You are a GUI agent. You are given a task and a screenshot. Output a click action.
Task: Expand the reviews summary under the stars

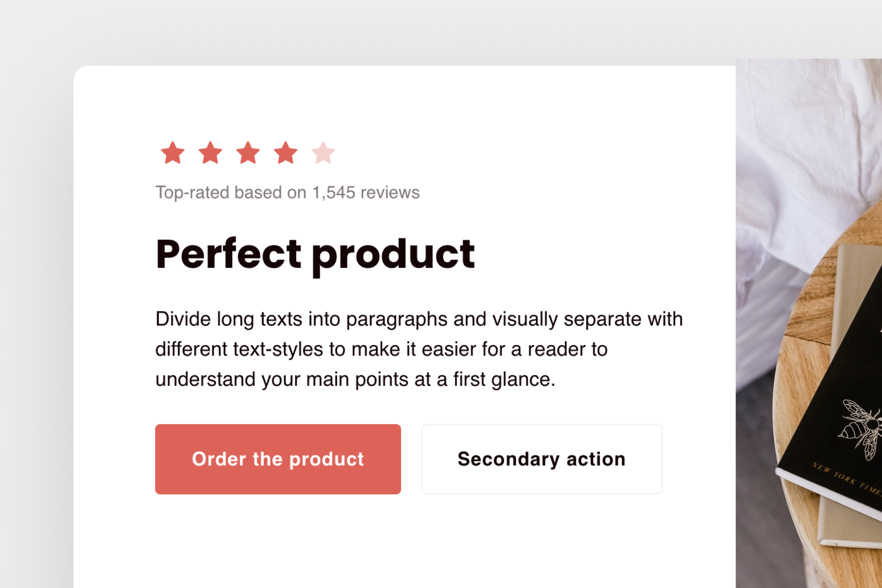[287, 192]
